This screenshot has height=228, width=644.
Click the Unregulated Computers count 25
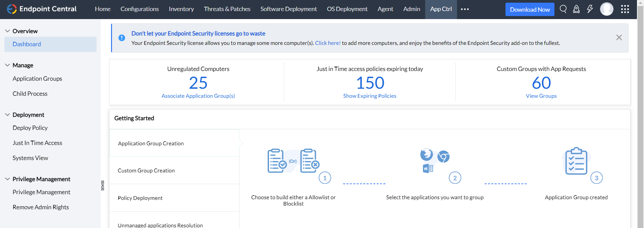tap(198, 83)
